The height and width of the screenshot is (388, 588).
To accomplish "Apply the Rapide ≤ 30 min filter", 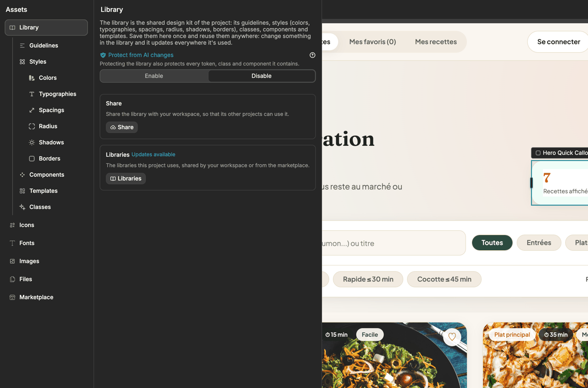I will [368, 279].
